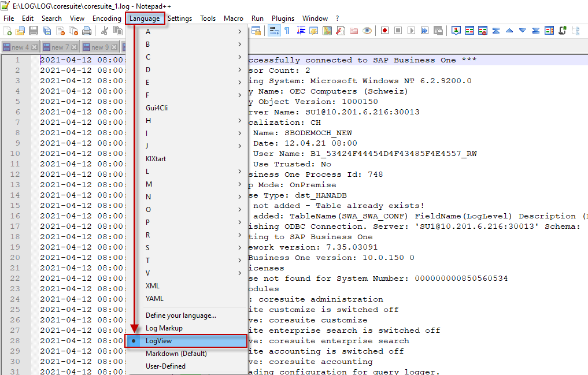Toggle Word Wrap toolbar button
The height and width of the screenshot is (375, 588).
pyautogui.click(x=274, y=31)
